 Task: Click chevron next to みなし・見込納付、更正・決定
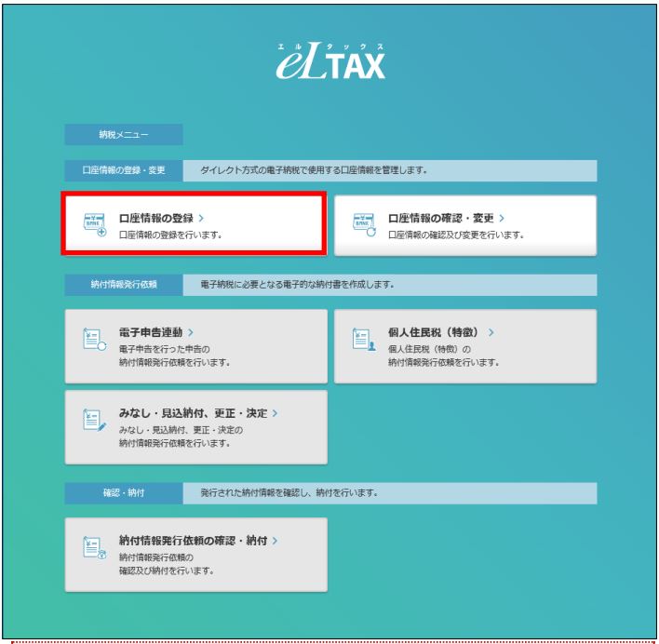pos(275,413)
